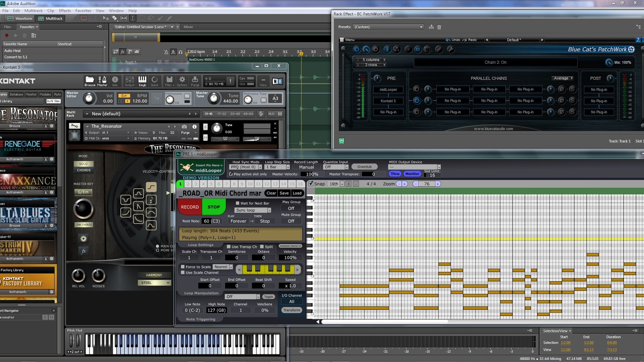
Task: Click the Transform button
Action: tap(291, 310)
